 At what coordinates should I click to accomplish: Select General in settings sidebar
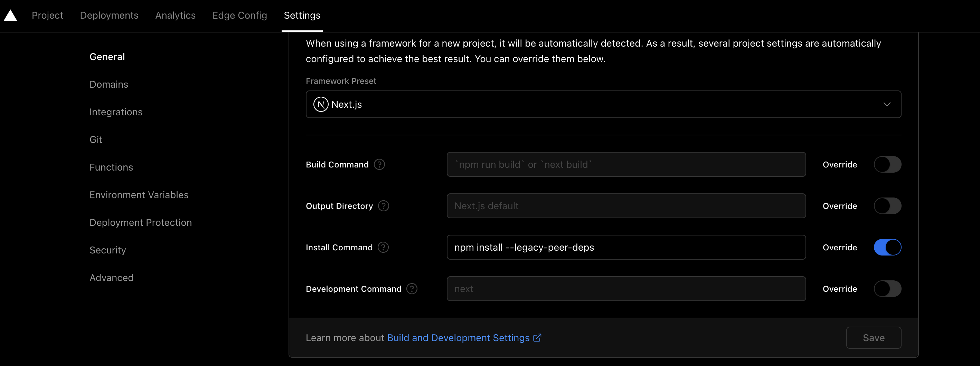tap(107, 57)
